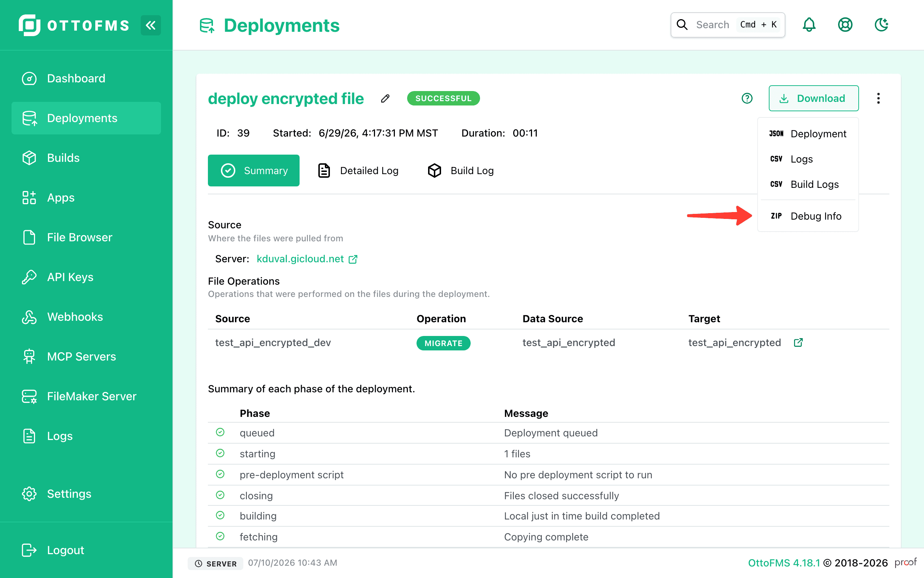Open MCP Servers in sidebar

coord(86,357)
